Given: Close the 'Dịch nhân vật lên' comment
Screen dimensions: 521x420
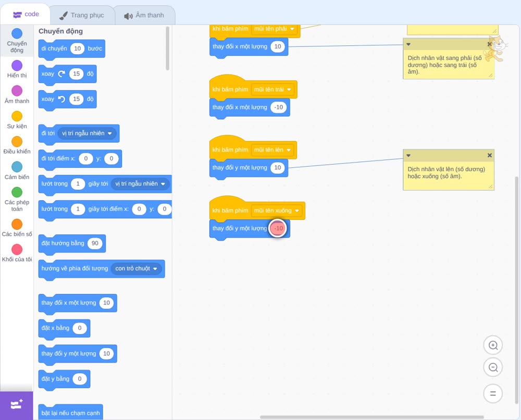Looking at the screenshot, I should point(489,155).
